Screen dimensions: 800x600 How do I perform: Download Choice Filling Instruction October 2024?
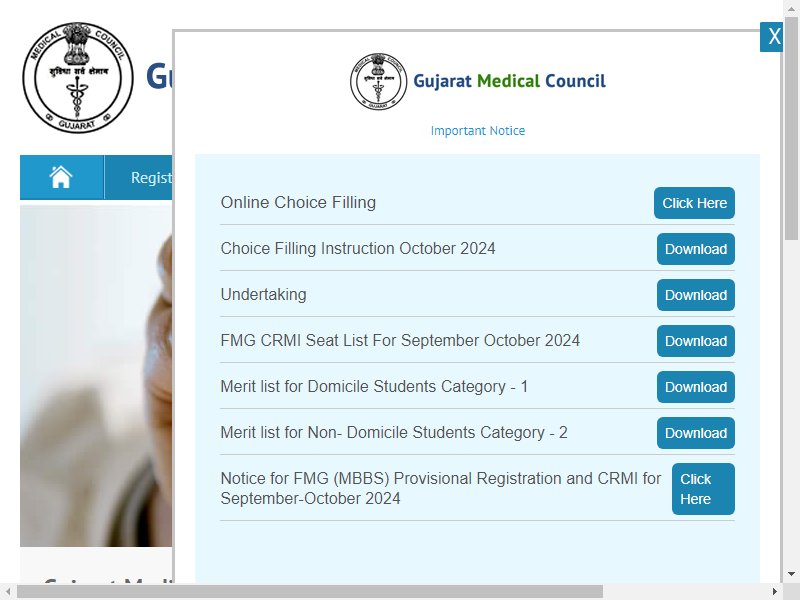tap(696, 249)
